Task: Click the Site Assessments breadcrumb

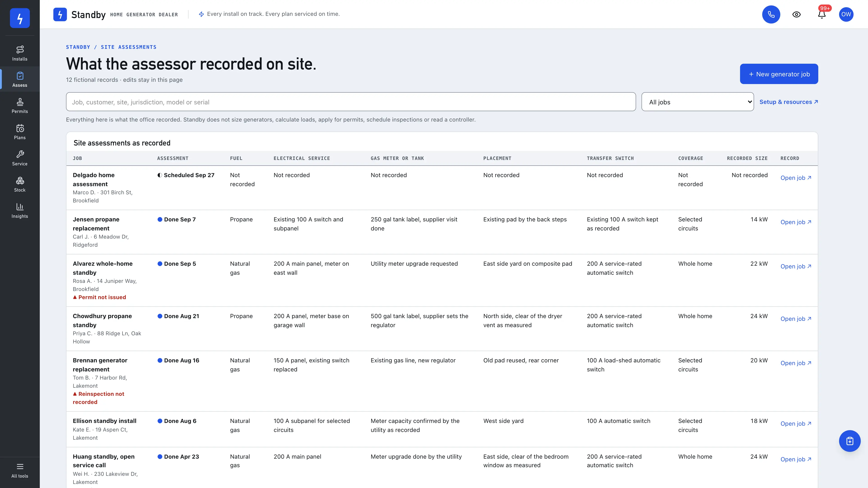Action: (x=128, y=47)
